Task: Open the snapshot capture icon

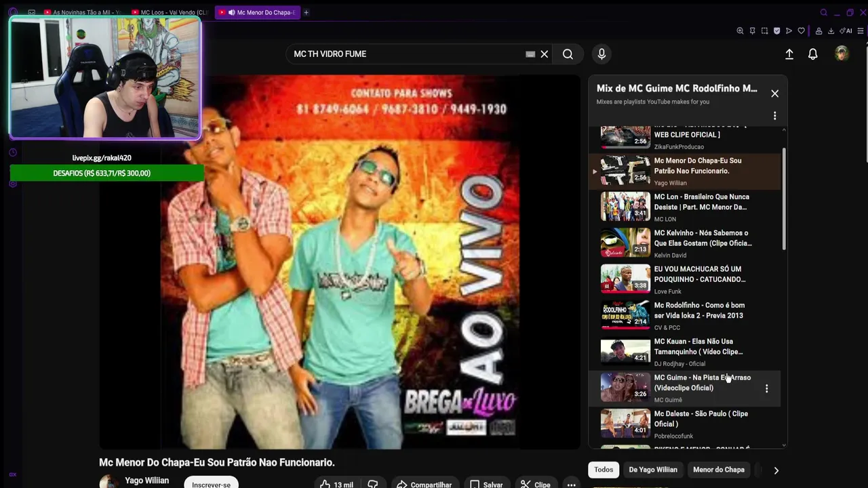Action: [764, 30]
